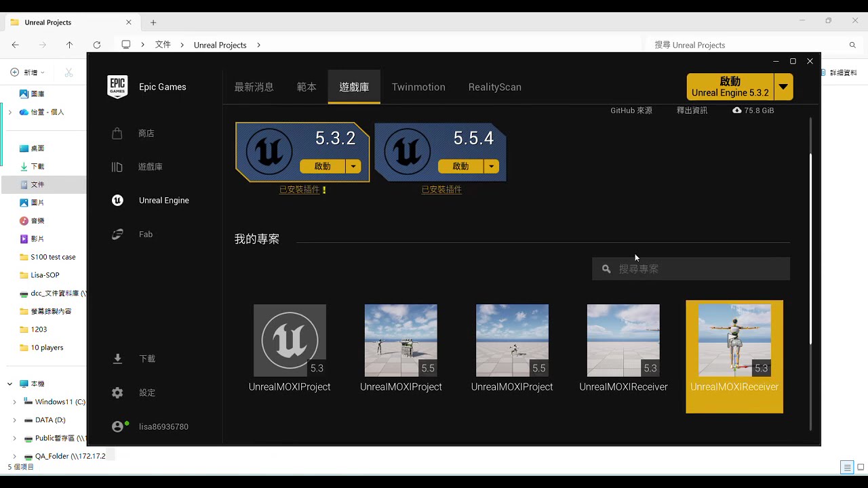The width and height of the screenshot is (868, 488).
Task: Click the cut scissors icon in Explorer toolbar
Action: point(68,72)
